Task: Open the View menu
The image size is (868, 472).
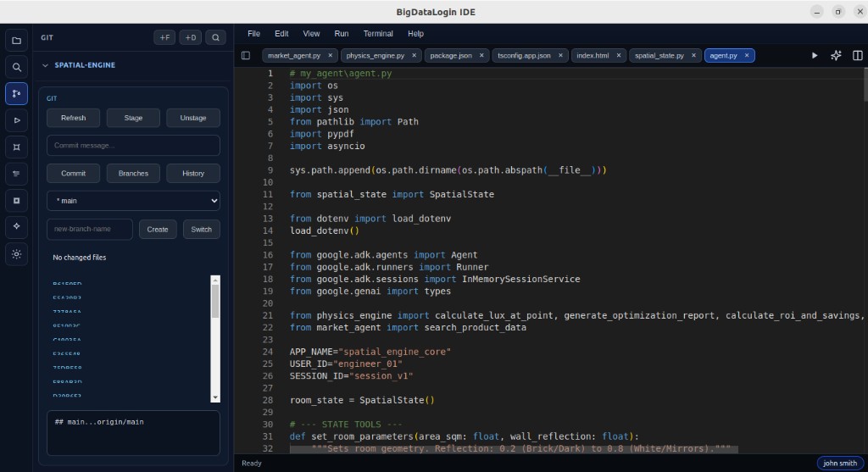Action: pyautogui.click(x=311, y=34)
